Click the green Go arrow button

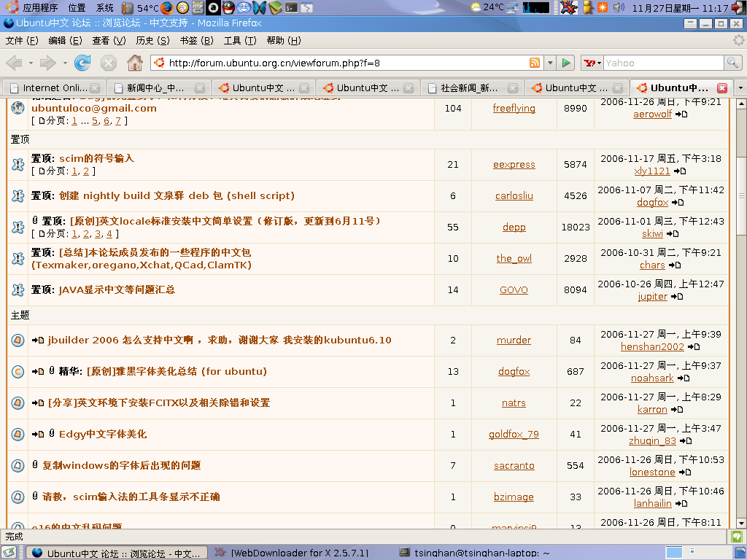click(566, 63)
